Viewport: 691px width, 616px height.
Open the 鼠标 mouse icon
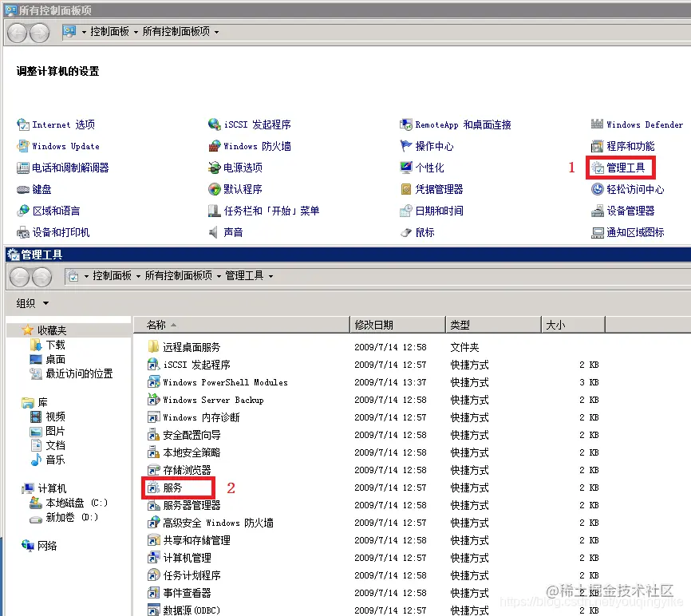(x=406, y=232)
